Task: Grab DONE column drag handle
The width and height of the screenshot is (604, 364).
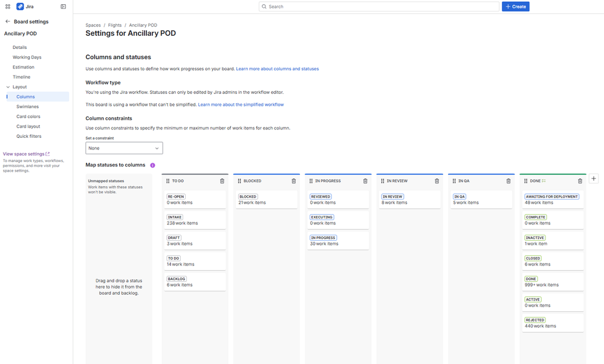Action: click(526, 181)
